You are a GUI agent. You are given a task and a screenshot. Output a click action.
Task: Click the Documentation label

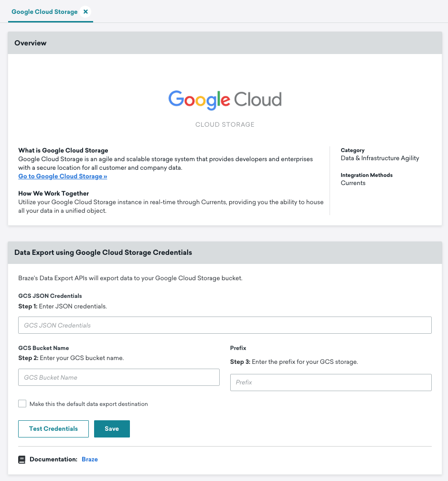point(54,459)
